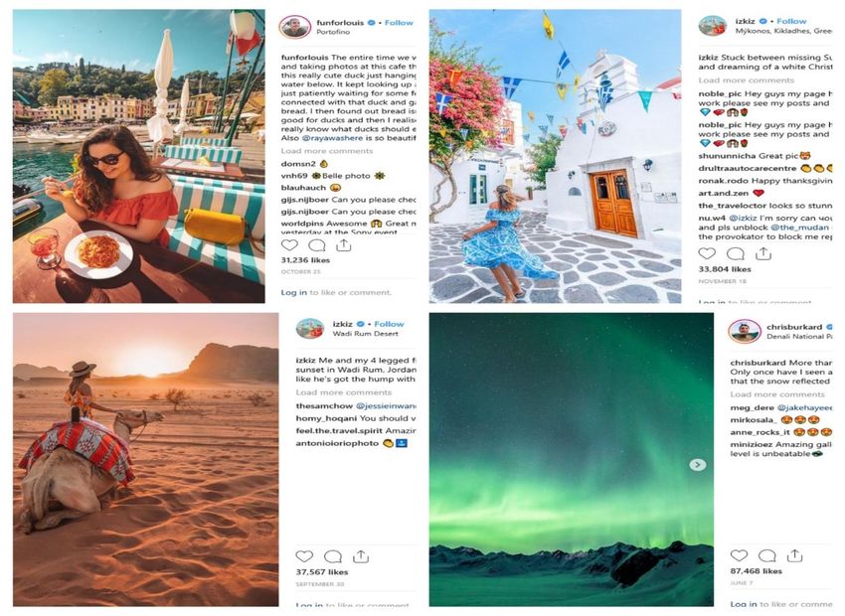
Task: Share the funforlouis Portofino post
Action: click(x=344, y=245)
